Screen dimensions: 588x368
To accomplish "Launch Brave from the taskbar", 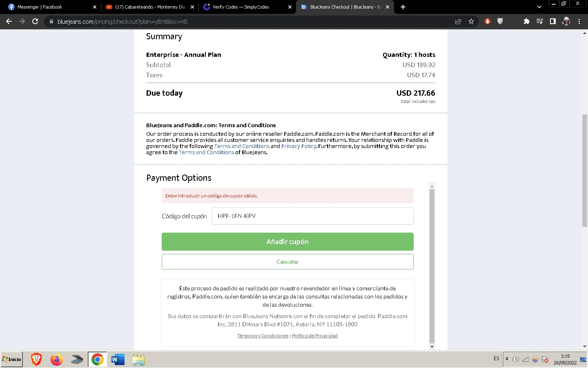I will click(36, 359).
